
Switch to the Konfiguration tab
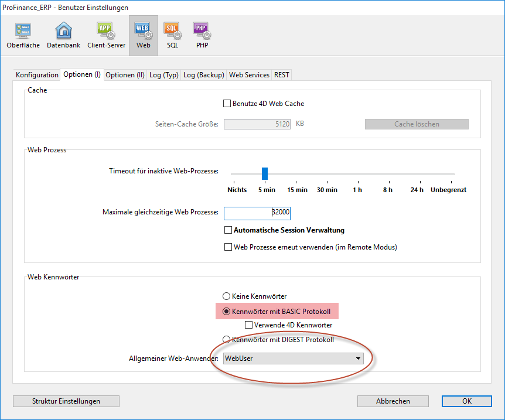tap(37, 75)
